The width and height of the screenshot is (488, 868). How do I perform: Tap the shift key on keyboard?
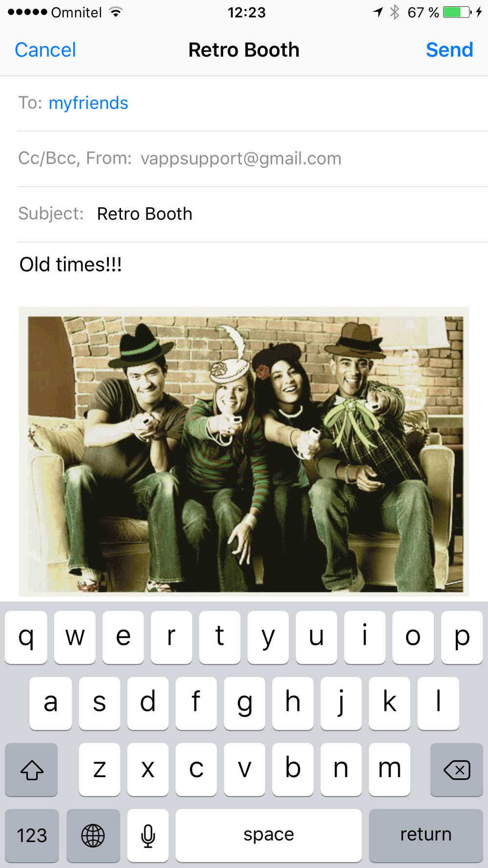pyautogui.click(x=31, y=769)
